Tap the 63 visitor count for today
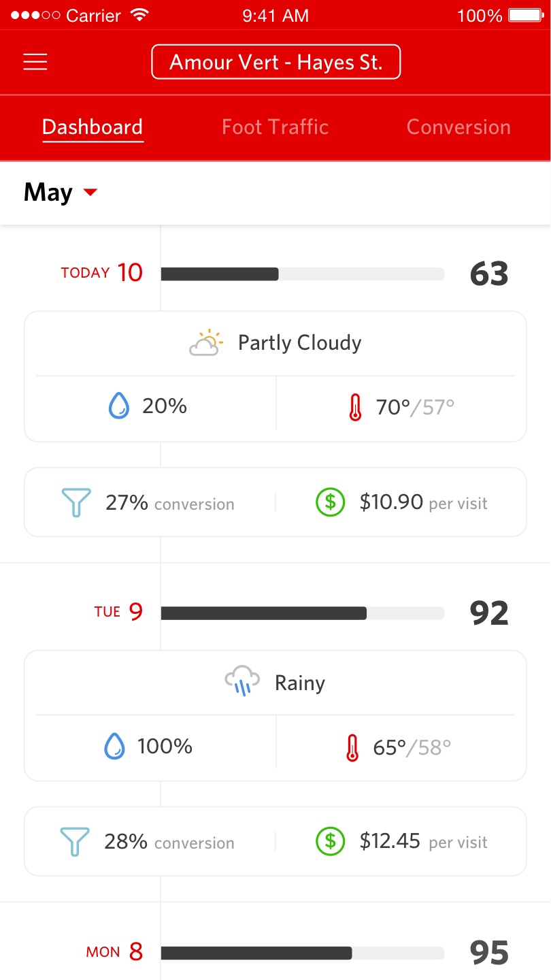The height and width of the screenshot is (980, 551). coord(489,274)
